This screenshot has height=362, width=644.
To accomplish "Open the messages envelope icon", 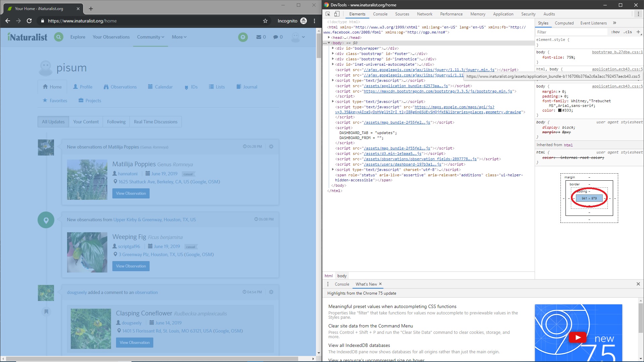I will pos(259,37).
